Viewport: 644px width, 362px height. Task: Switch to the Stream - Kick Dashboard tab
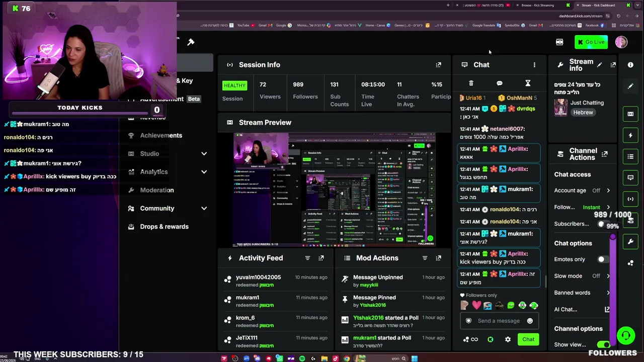tap(598, 5)
